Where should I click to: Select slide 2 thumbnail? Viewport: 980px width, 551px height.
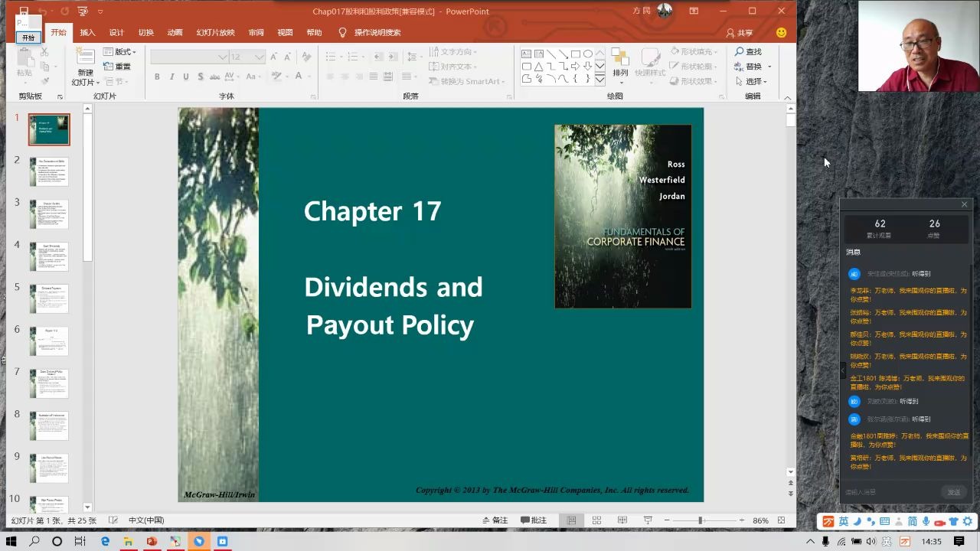(49, 171)
